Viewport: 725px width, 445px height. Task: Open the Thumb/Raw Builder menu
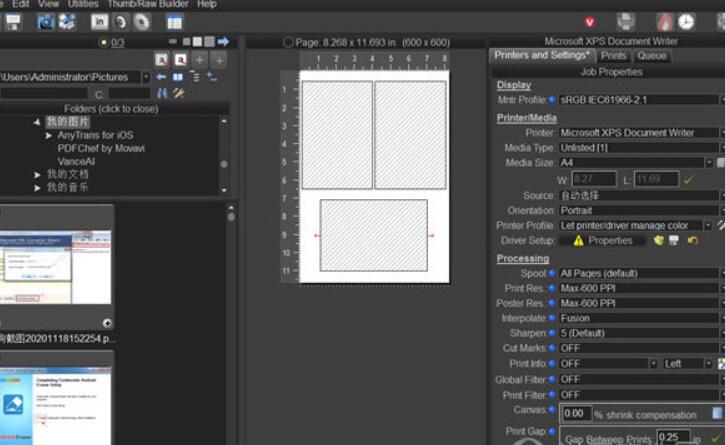pos(148,4)
